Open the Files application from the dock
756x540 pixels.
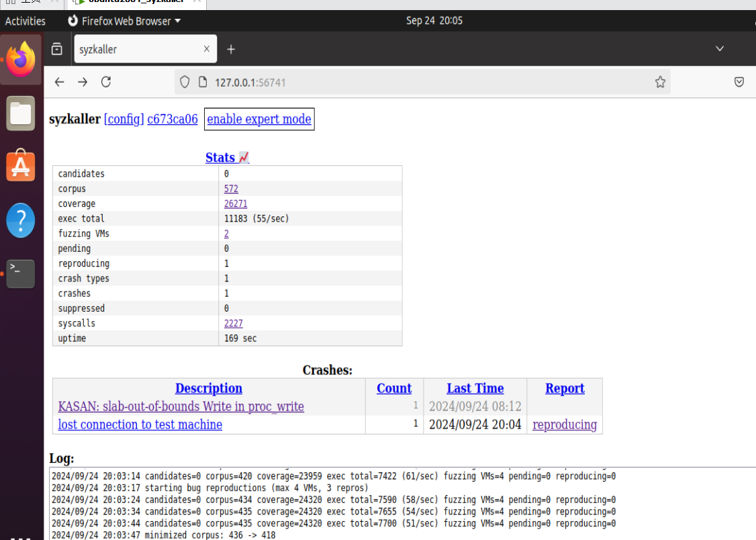click(21, 114)
